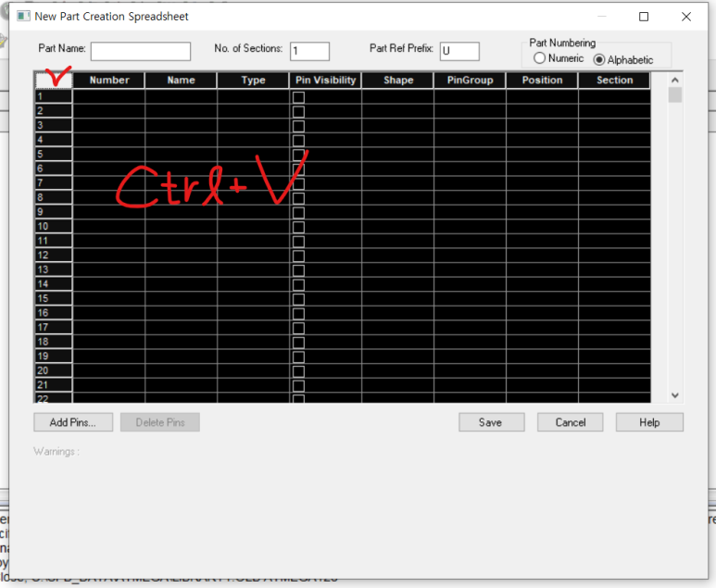Image resolution: width=716 pixels, height=588 pixels.
Task: Select row header 5
Action: click(x=54, y=155)
